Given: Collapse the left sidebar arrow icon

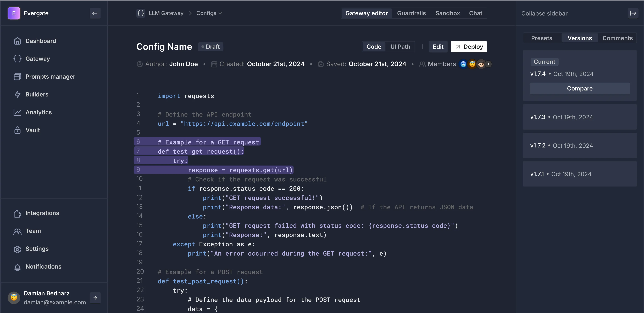Looking at the screenshot, I should pyautogui.click(x=95, y=13).
